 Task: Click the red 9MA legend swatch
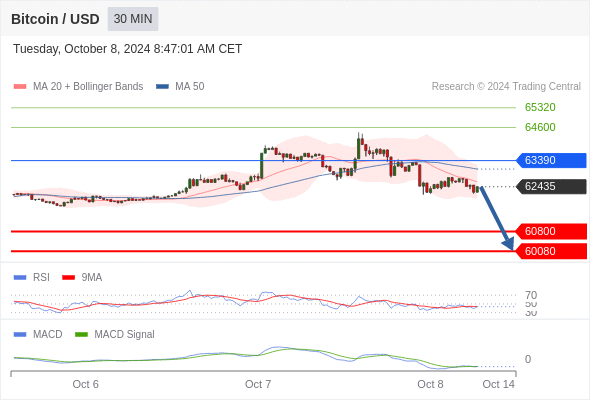click(68, 278)
